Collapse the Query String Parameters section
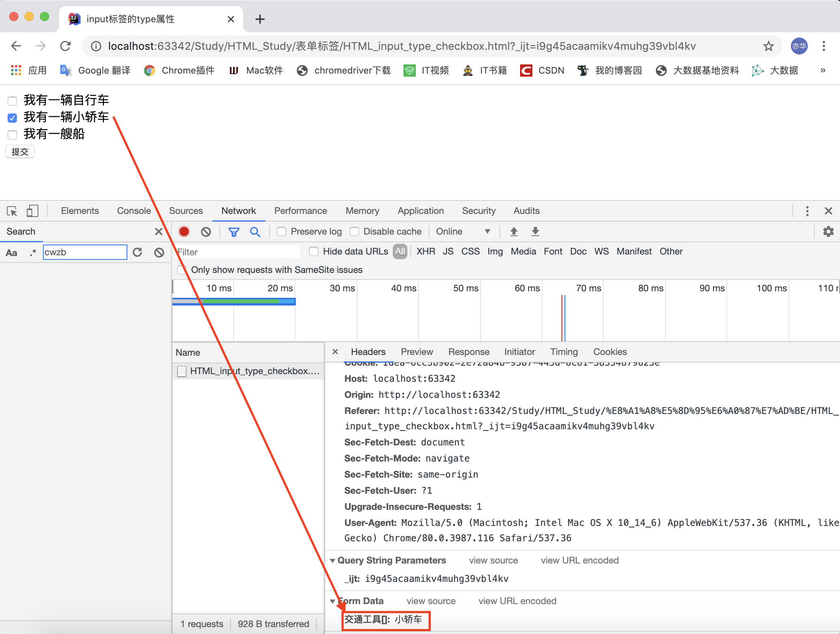840x634 pixels. (x=333, y=561)
